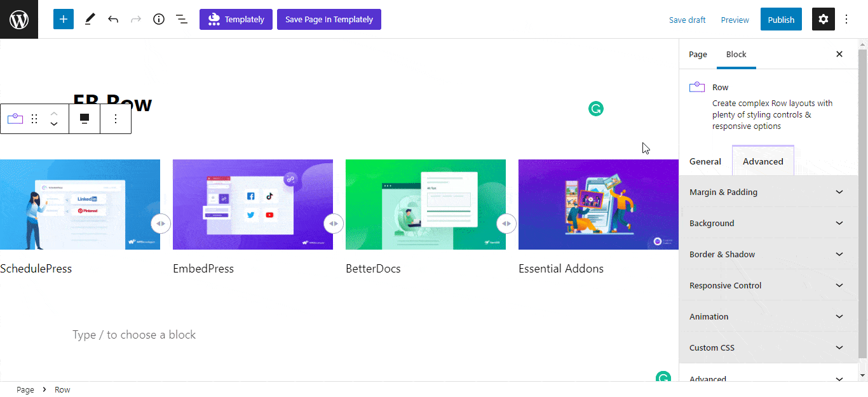The width and height of the screenshot is (868, 397).
Task: Select the Tools pencil icon
Action: point(90,19)
